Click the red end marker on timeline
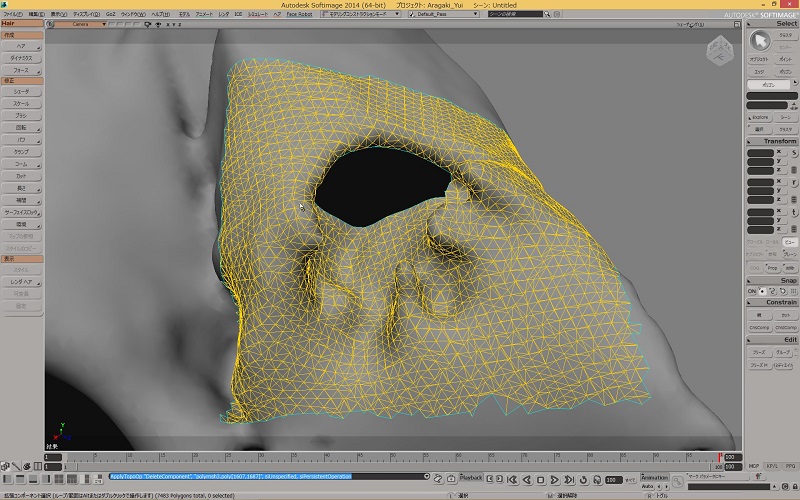The height and width of the screenshot is (500, 800). 719,457
